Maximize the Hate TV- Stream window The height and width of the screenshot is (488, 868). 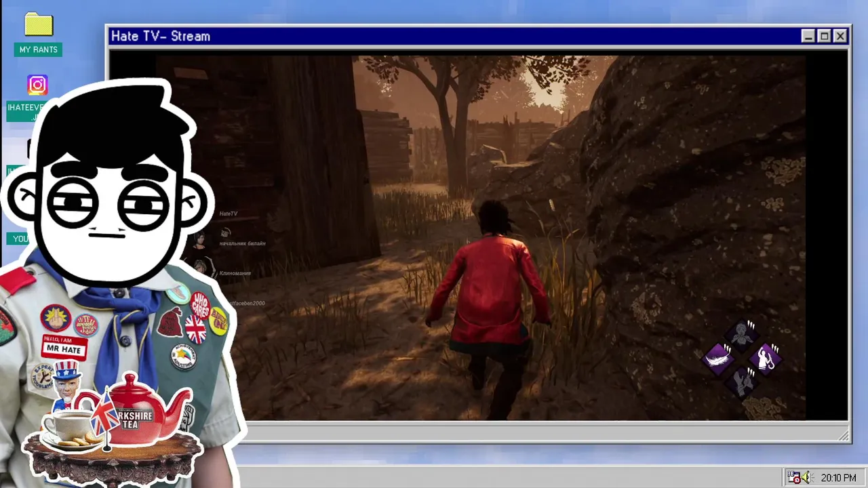pyautogui.click(x=824, y=37)
